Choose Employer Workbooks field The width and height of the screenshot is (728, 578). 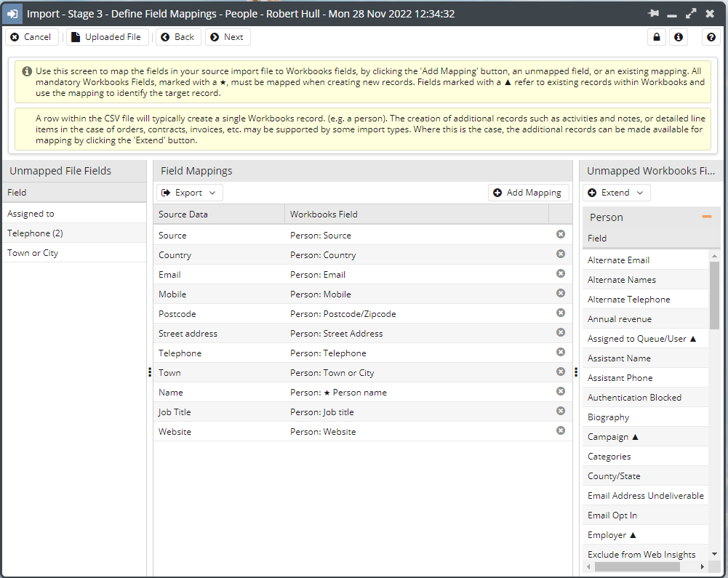[645, 535]
